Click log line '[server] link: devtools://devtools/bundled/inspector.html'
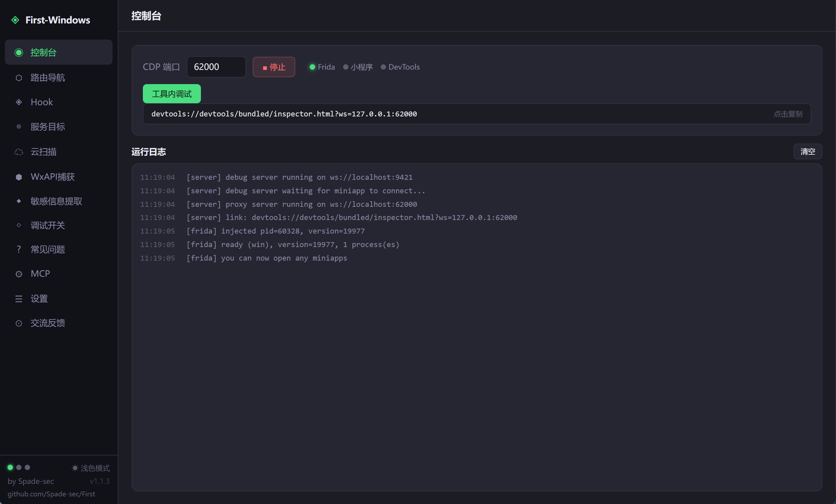 pos(351,217)
